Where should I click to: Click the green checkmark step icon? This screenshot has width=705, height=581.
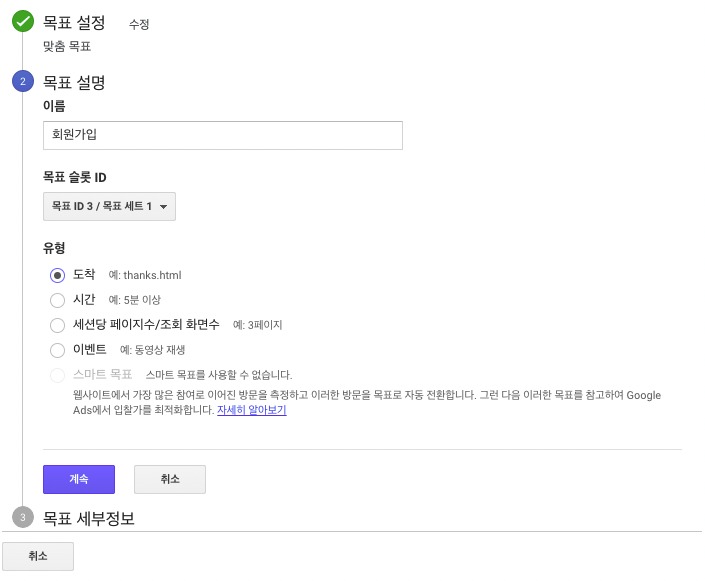(23, 21)
